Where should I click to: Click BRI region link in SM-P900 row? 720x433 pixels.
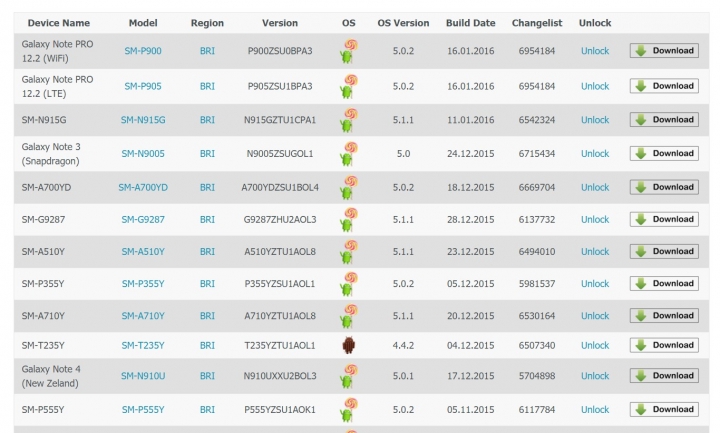click(207, 51)
